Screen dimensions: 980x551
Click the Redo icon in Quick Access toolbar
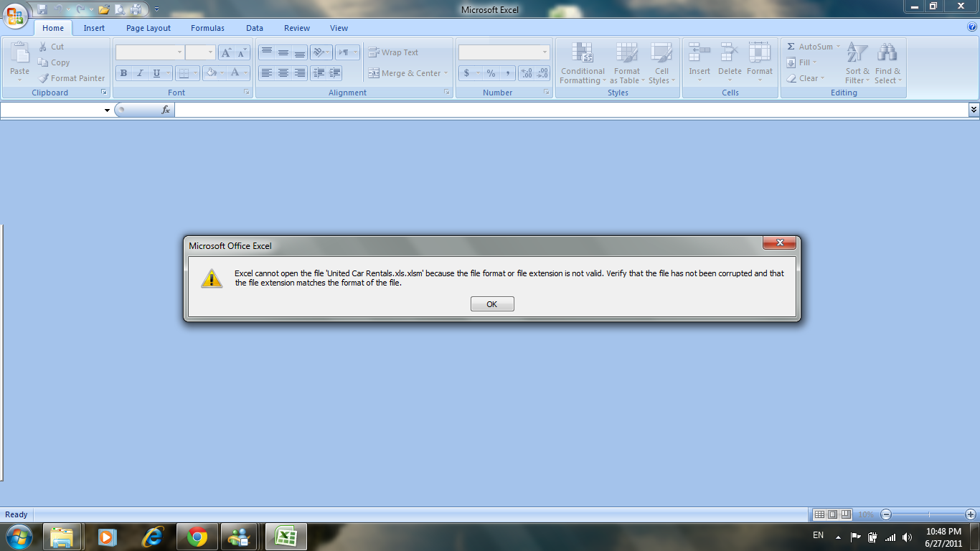point(80,9)
